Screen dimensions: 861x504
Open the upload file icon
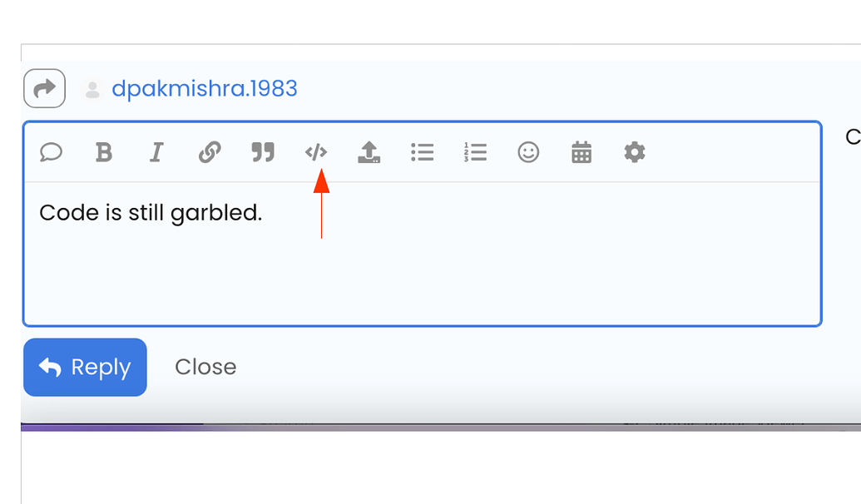coord(369,152)
